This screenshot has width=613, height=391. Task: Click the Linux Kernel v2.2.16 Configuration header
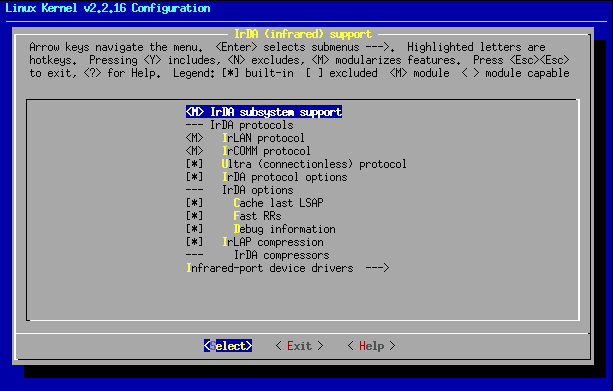click(108, 8)
